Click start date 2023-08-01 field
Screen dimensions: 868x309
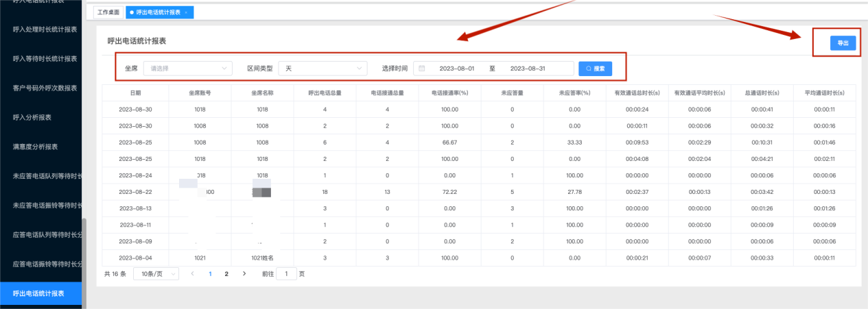pyautogui.click(x=456, y=69)
